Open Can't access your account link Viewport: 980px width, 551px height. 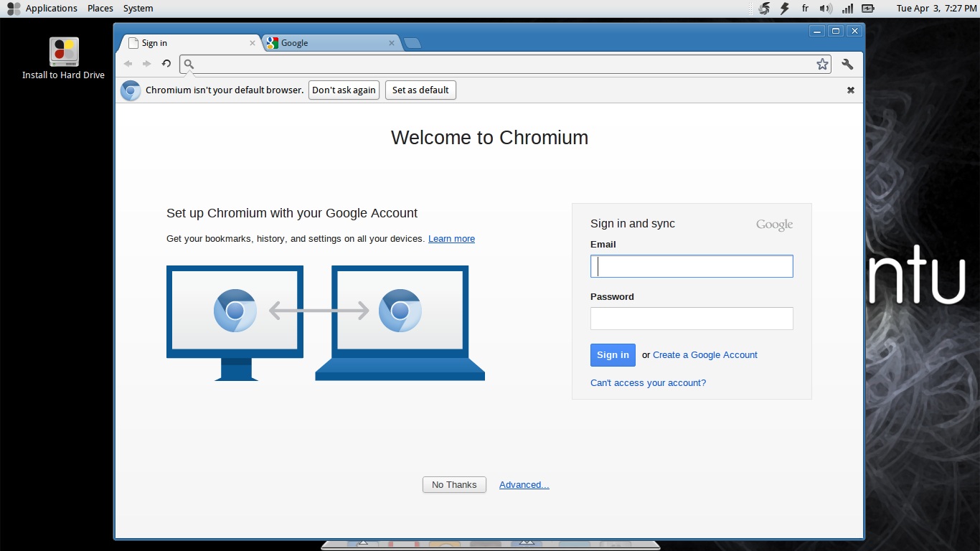click(648, 383)
